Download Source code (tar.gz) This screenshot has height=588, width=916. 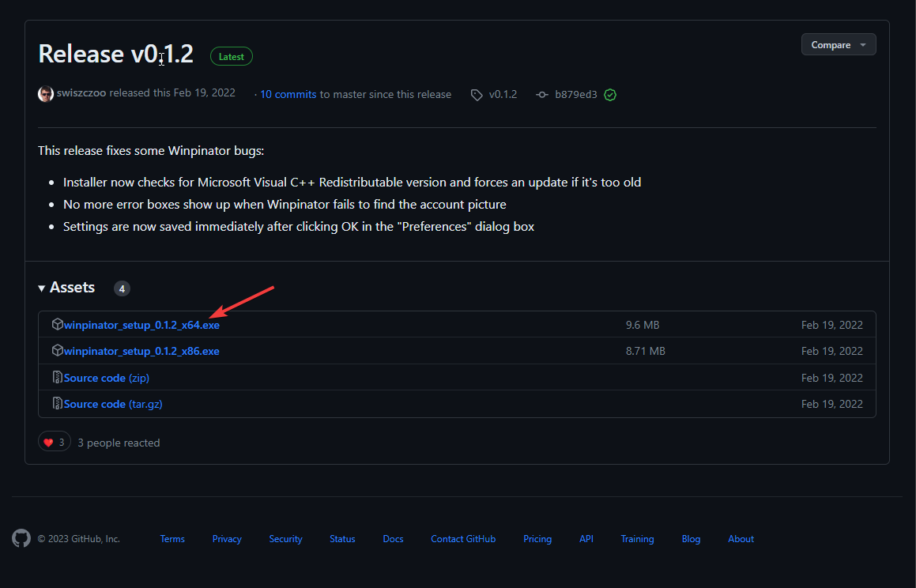point(113,404)
